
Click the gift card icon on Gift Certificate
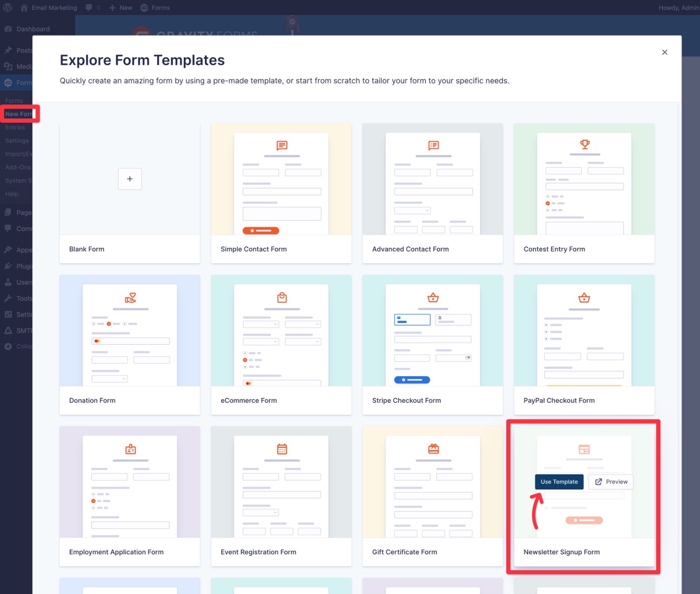(x=434, y=449)
